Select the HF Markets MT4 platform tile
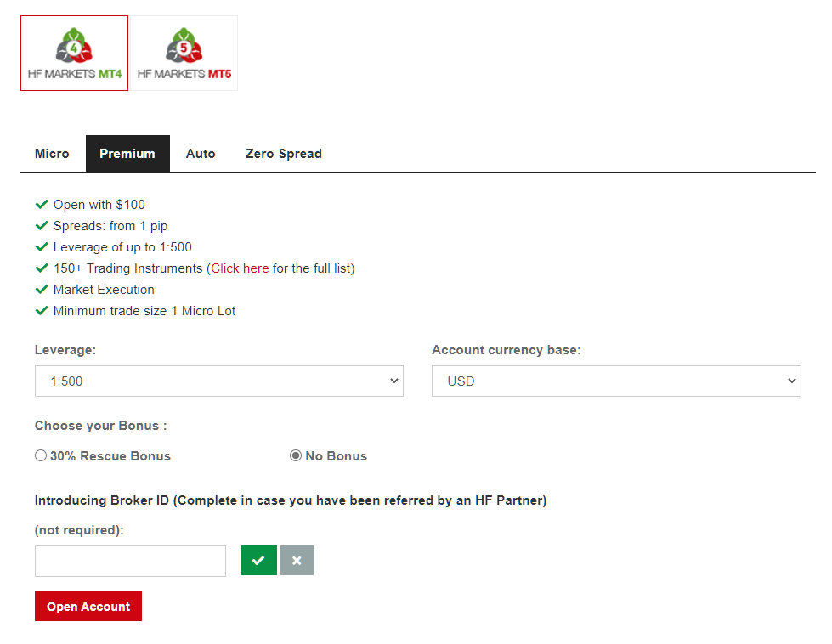 pyautogui.click(x=74, y=53)
